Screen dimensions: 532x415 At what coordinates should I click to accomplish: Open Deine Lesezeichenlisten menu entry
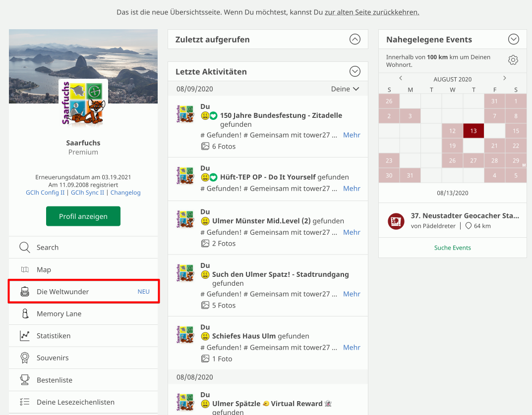click(x=83, y=402)
